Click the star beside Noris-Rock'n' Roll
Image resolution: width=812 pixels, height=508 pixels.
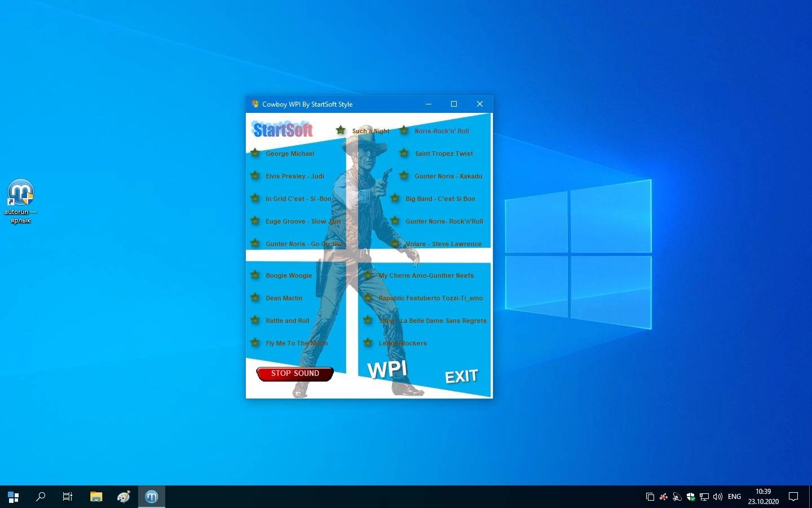(404, 130)
